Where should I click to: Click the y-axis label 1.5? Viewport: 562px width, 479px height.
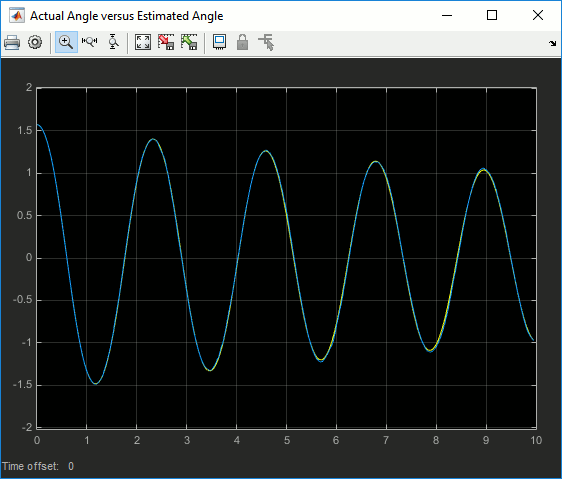pos(25,131)
